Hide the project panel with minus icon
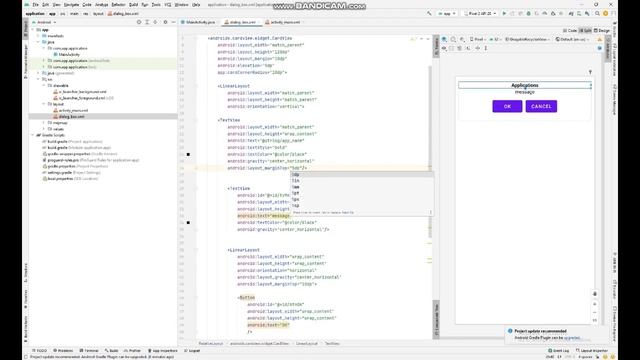The image size is (640, 360). click(173, 22)
